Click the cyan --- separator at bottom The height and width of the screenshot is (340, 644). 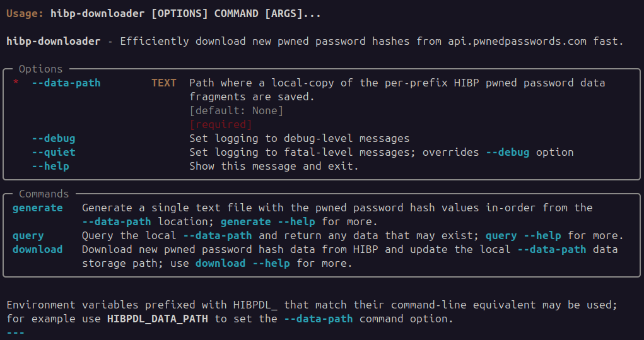coord(16,332)
